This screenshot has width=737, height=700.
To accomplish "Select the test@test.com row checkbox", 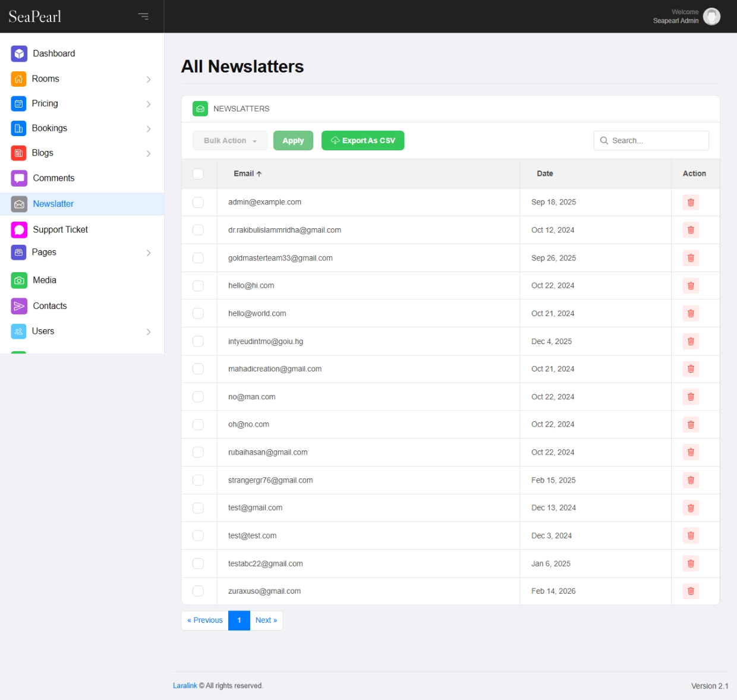I will 199,536.
